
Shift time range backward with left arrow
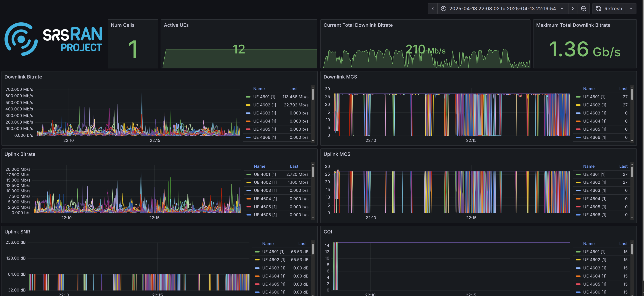click(x=433, y=9)
